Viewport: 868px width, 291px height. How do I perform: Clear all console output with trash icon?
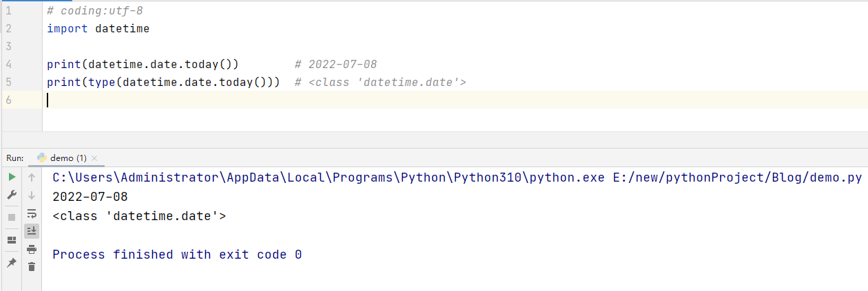(32, 266)
